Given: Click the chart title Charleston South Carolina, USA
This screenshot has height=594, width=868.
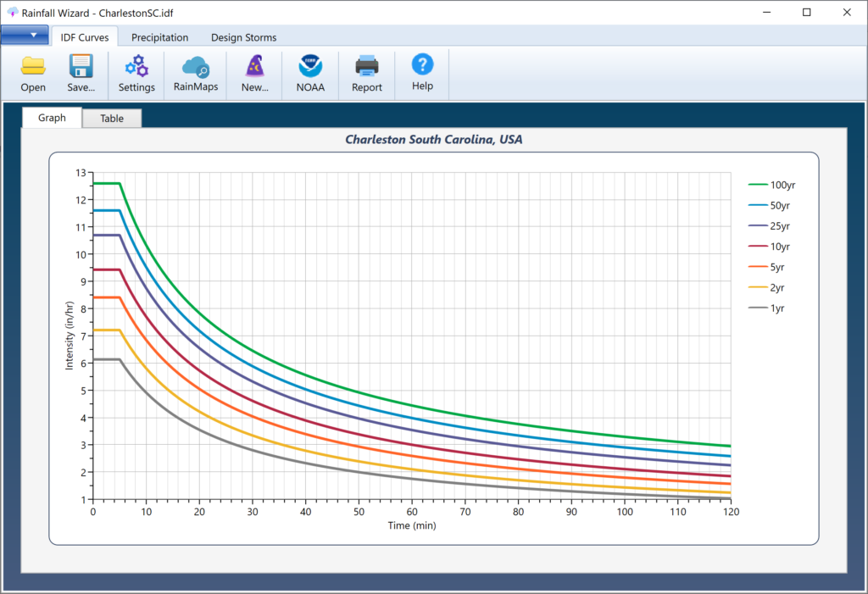Looking at the screenshot, I should pyautogui.click(x=433, y=140).
